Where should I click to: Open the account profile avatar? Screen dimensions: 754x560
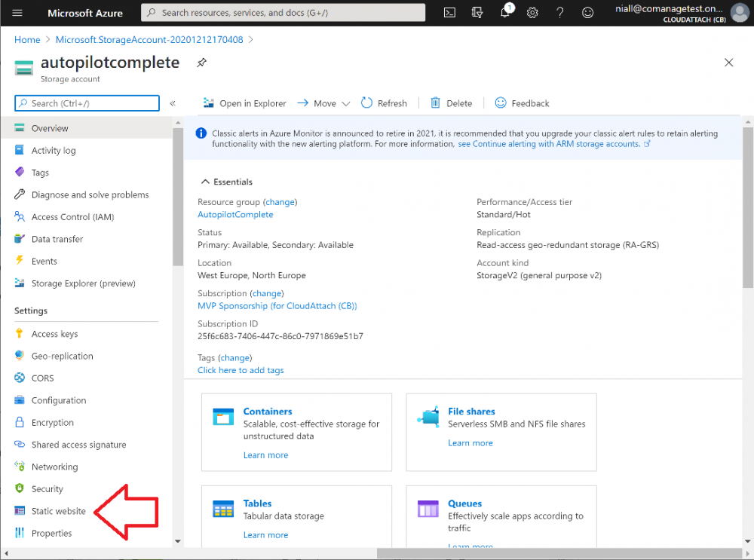coord(740,13)
